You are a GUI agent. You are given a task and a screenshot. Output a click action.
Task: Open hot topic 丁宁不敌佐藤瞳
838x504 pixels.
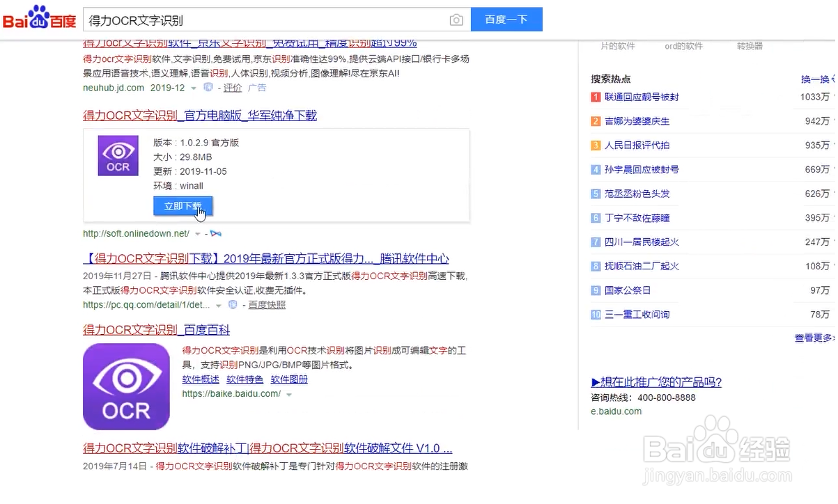(x=637, y=218)
